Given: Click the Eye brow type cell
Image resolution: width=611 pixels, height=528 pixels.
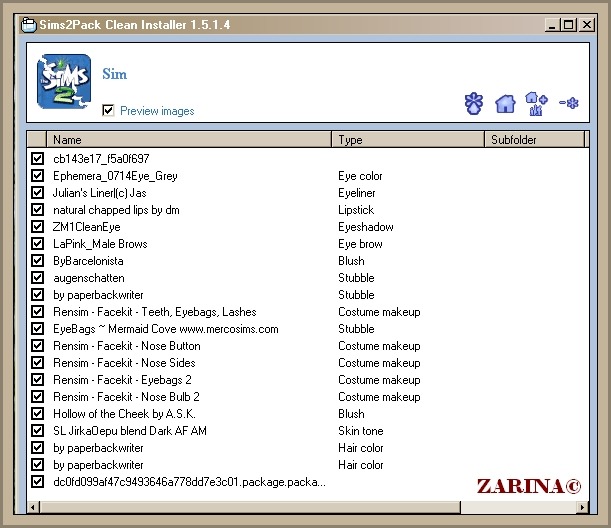Looking at the screenshot, I should pos(360,244).
